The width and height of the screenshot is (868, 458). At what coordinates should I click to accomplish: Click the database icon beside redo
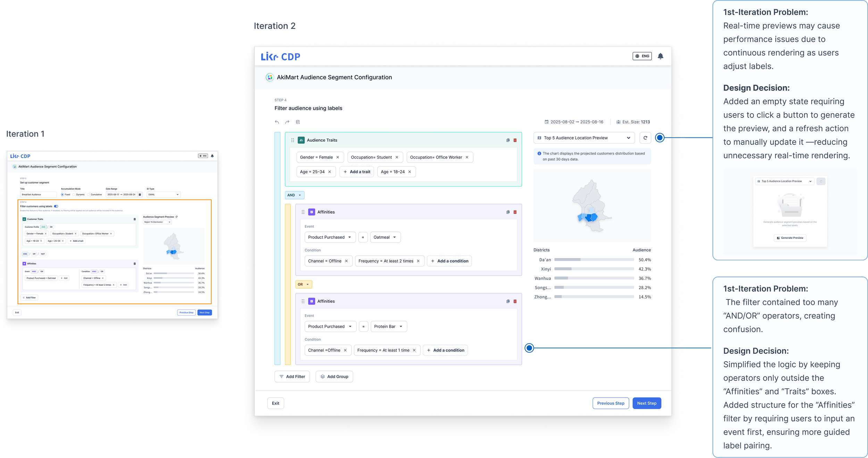click(x=298, y=122)
